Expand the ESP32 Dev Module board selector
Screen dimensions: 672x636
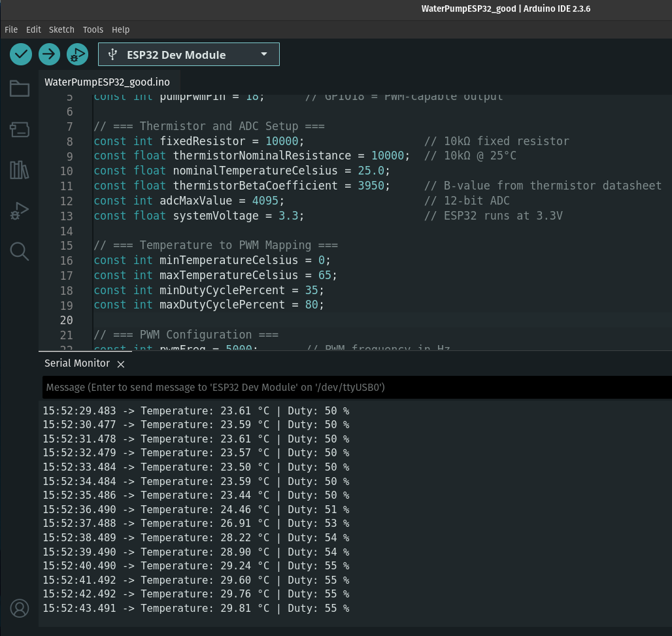click(x=188, y=55)
